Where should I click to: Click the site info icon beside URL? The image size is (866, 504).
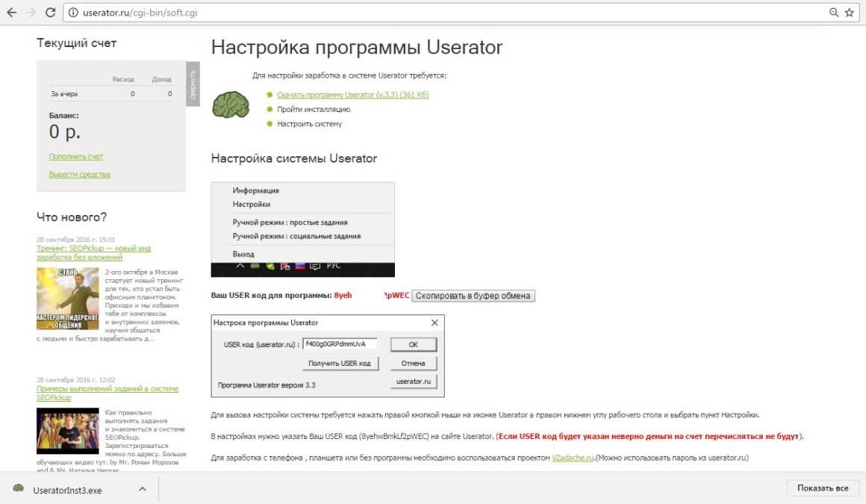pos(73,13)
